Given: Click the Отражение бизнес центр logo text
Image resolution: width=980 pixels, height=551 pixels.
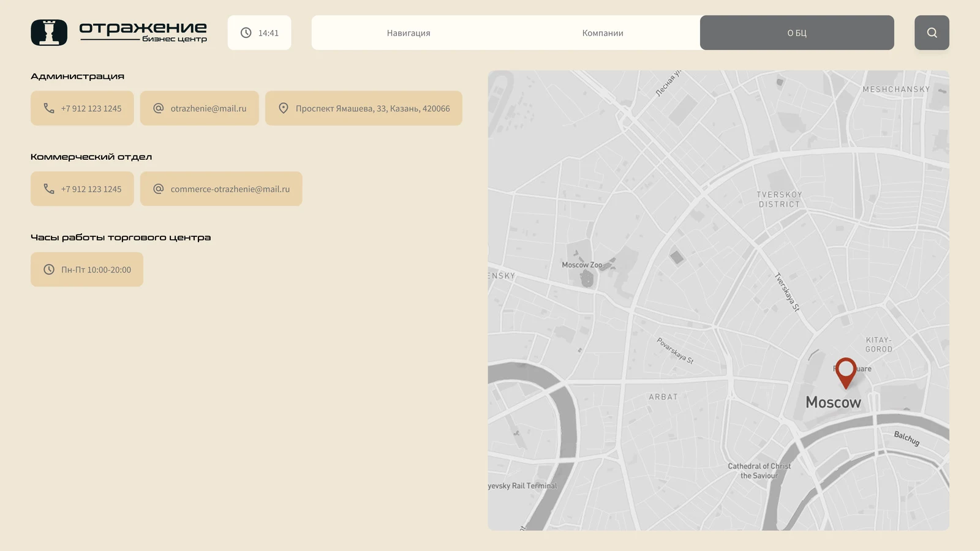Looking at the screenshot, I should pyautogui.click(x=143, y=32).
